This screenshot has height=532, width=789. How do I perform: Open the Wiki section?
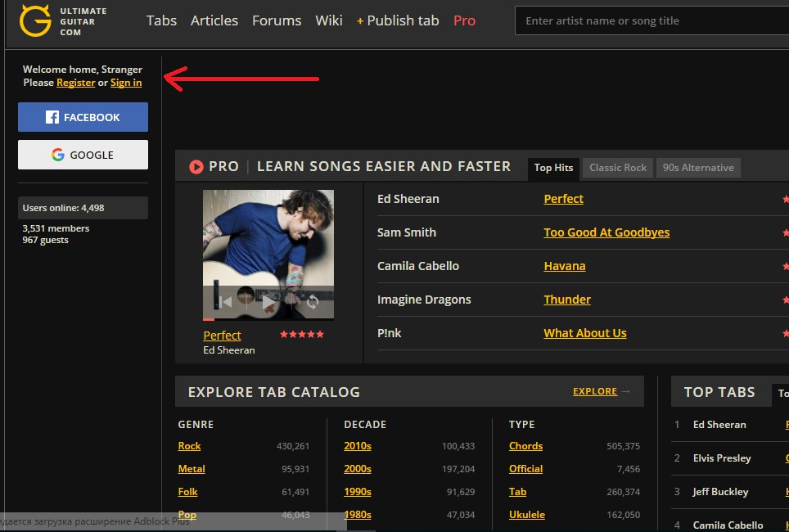pyautogui.click(x=329, y=20)
